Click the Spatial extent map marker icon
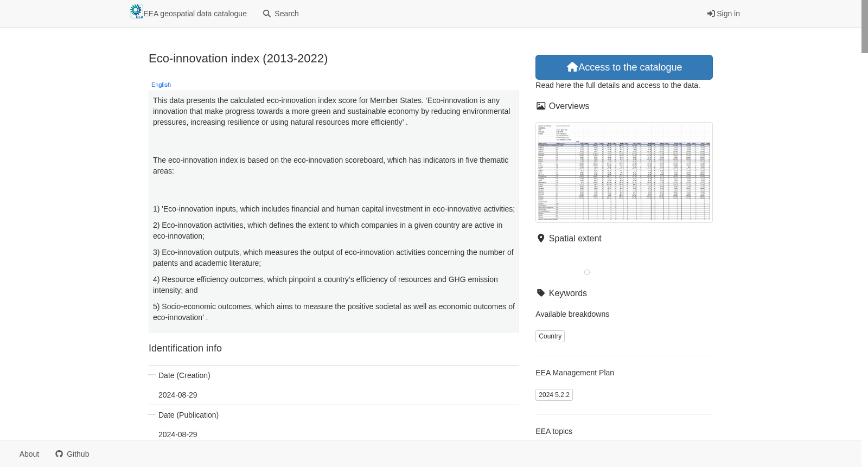The height and width of the screenshot is (467, 868). tap(540, 238)
